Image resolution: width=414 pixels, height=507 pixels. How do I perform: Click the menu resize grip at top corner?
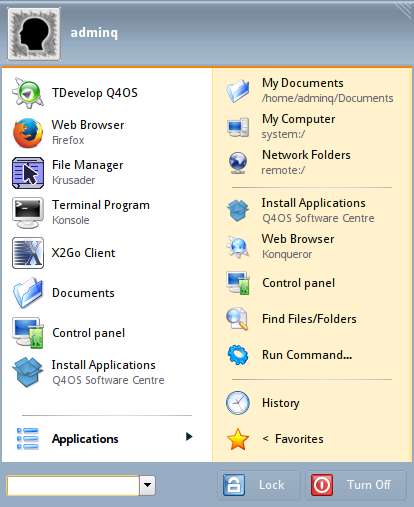click(404, 10)
